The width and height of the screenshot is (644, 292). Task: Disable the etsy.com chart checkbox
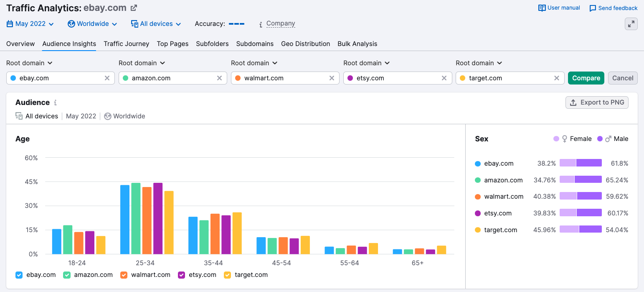tap(181, 275)
